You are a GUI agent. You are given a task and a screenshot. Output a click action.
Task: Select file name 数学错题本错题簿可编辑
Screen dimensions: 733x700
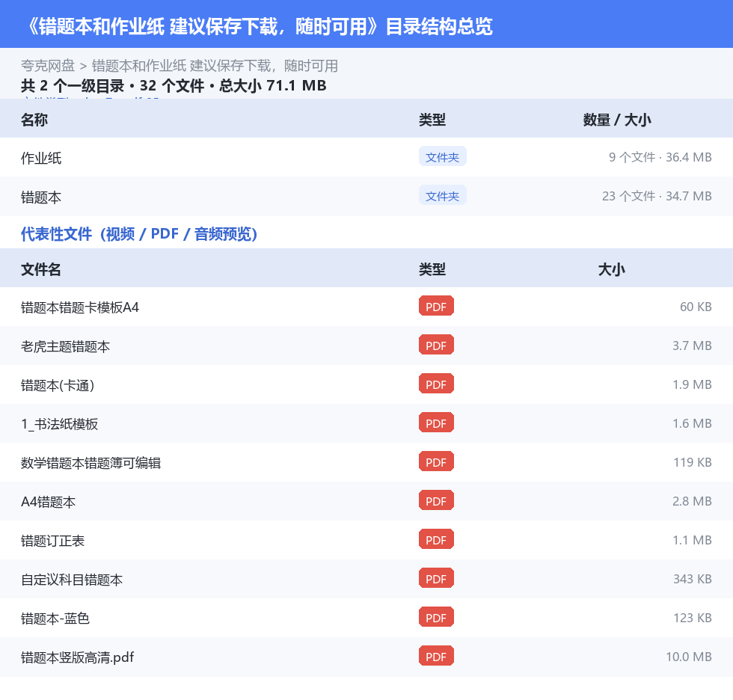pyautogui.click(x=91, y=463)
